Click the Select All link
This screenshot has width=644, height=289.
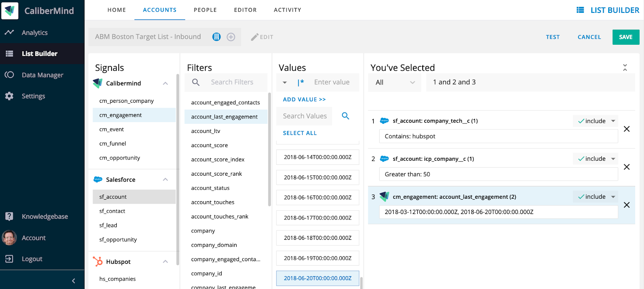300,133
